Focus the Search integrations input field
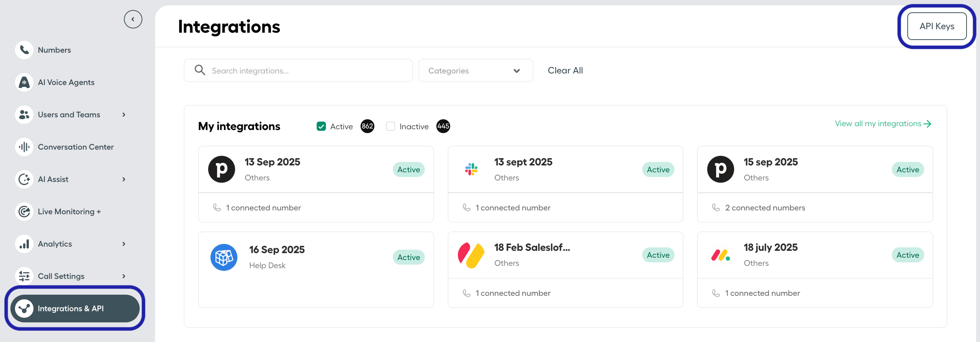 click(308, 71)
